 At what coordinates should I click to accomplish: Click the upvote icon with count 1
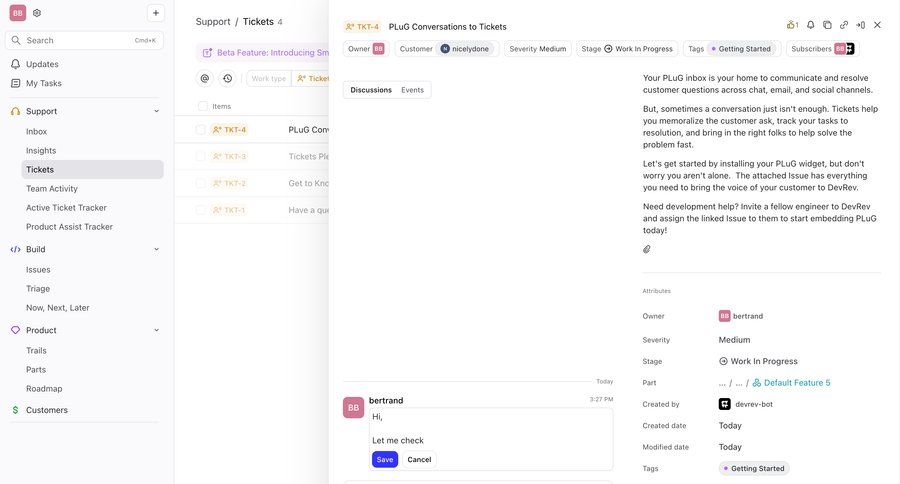point(793,25)
